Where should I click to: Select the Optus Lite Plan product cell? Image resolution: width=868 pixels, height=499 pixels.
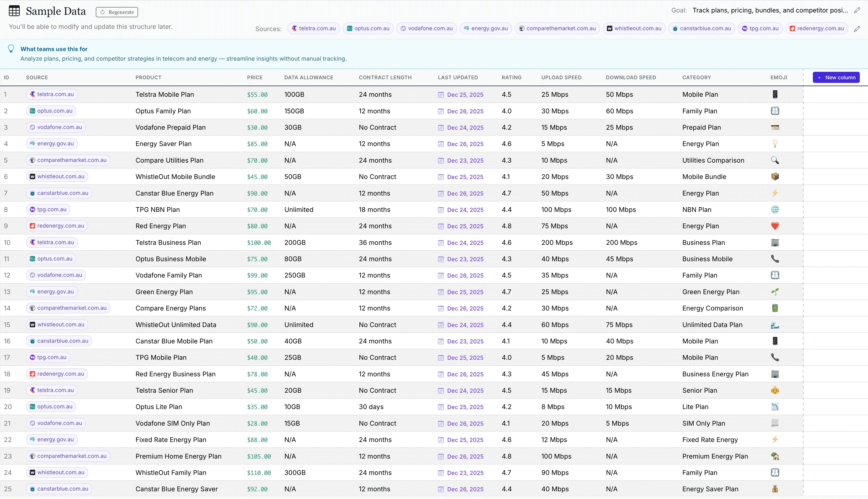click(x=159, y=407)
